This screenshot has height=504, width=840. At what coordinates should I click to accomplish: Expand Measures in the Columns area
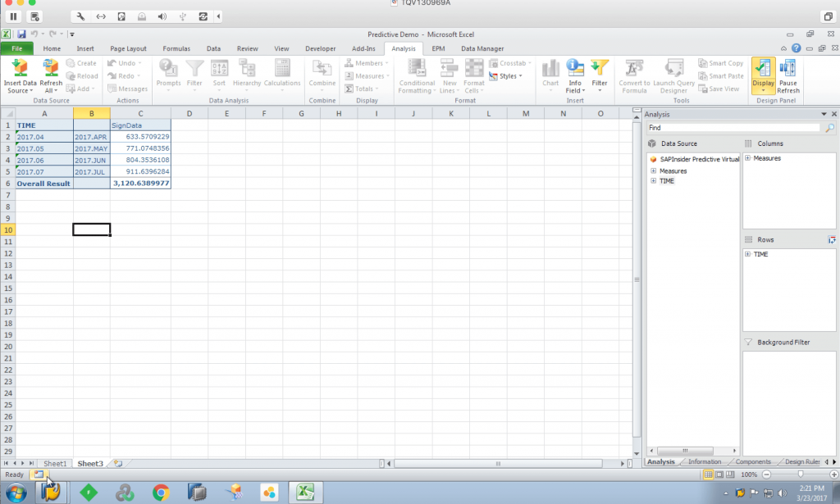748,158
